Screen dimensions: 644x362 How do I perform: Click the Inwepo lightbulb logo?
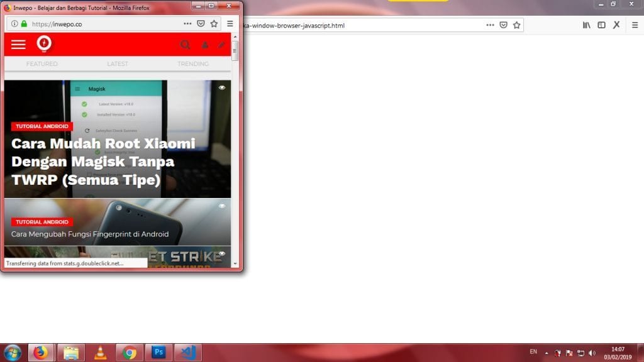click(44, 43)
